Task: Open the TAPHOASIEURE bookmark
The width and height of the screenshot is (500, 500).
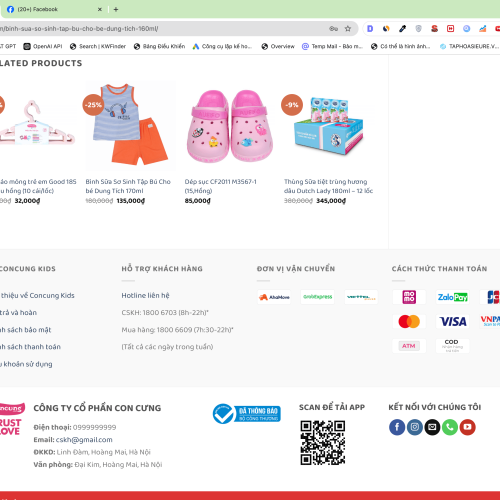Action: [469, 46]
